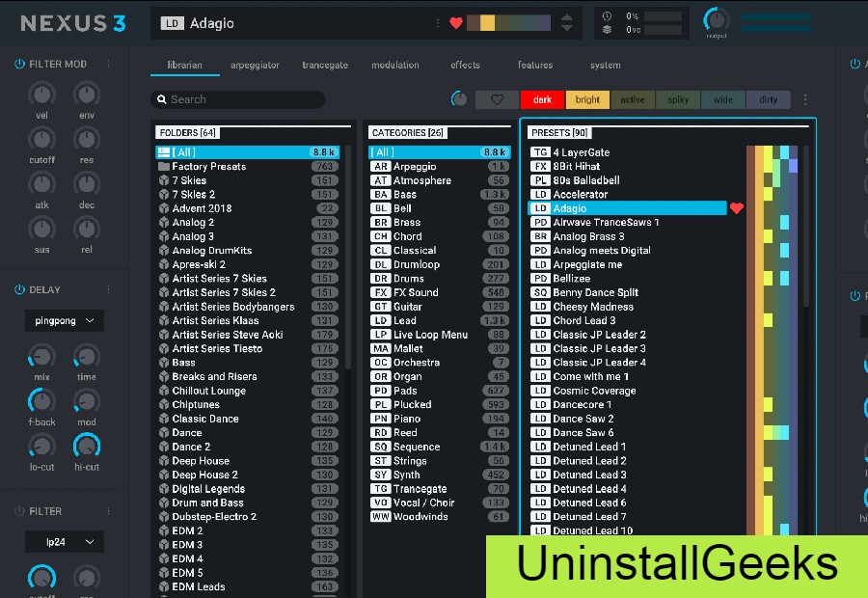The height and width of the screenshot is (598, 868).
Task: Click the previous preset up arrow
Action: pos(566,17)
